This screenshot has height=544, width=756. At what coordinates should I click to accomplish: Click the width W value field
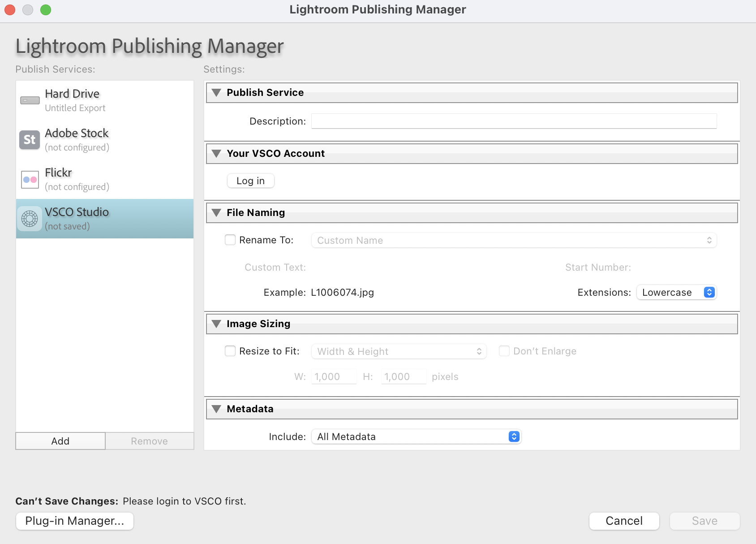334,376
